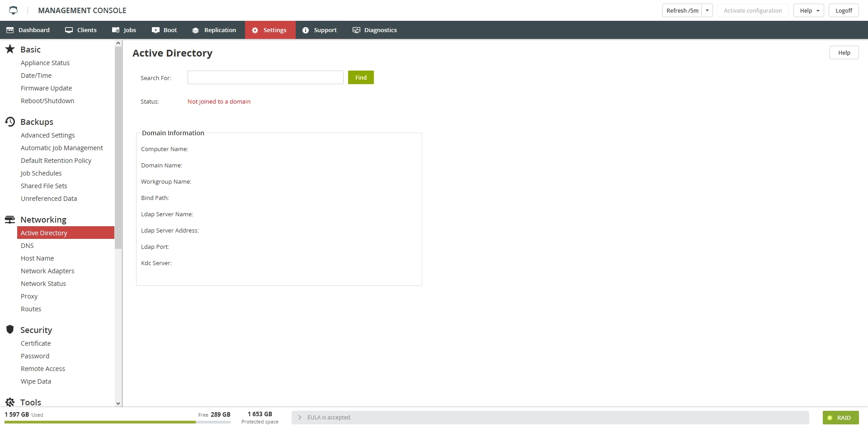
Task: Click the Jobs icon in navigation bar
Action: [x=116, y=30]
